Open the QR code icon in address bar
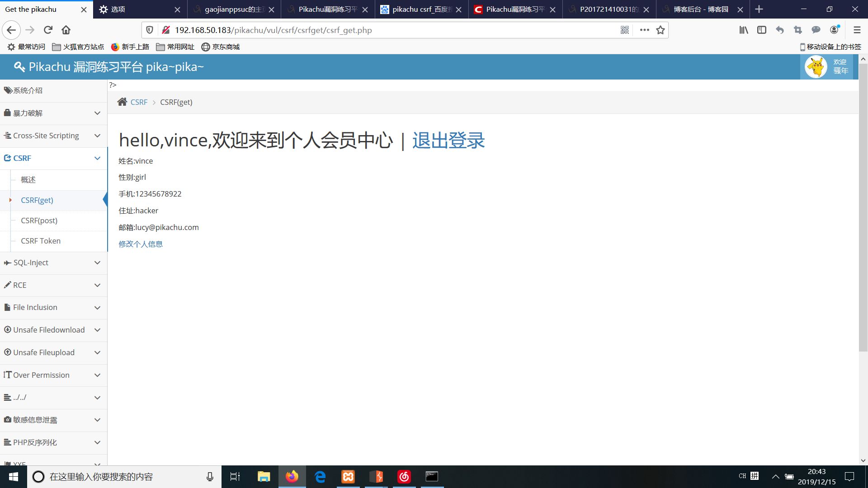The image size is (868, 488). (625, 30)
